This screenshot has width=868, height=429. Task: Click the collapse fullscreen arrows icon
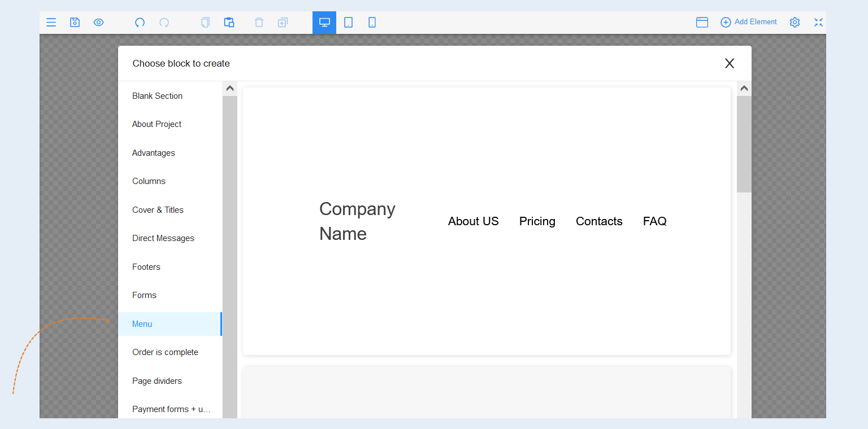click(x=818, y=23)
